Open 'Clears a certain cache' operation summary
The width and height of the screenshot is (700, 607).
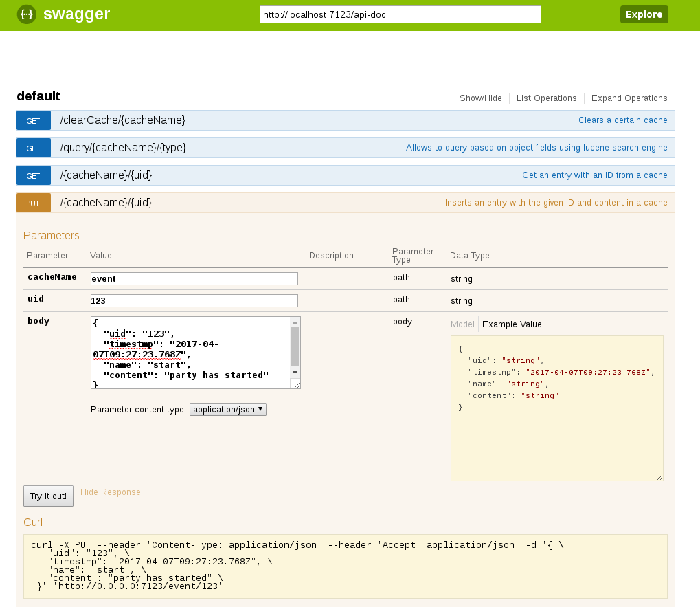[x=622, y=120]
